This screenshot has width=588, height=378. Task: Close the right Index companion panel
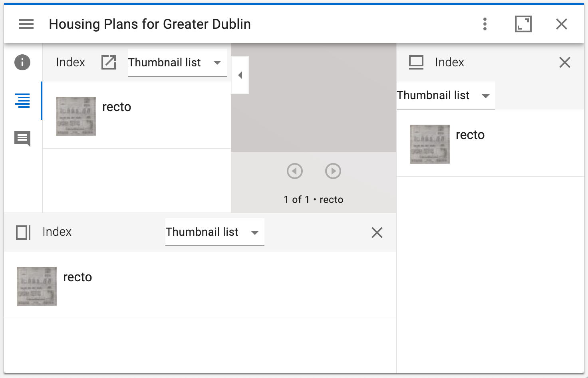tap(564, 62)
